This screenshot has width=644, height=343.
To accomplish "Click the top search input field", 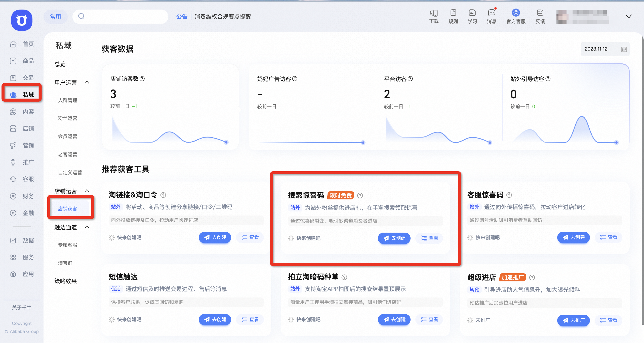I will coord(120,17).
